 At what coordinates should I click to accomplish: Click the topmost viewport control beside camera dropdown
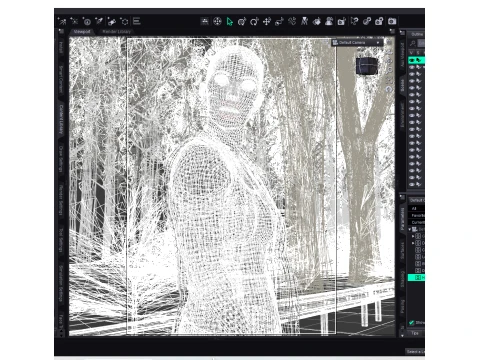(389, 42)
